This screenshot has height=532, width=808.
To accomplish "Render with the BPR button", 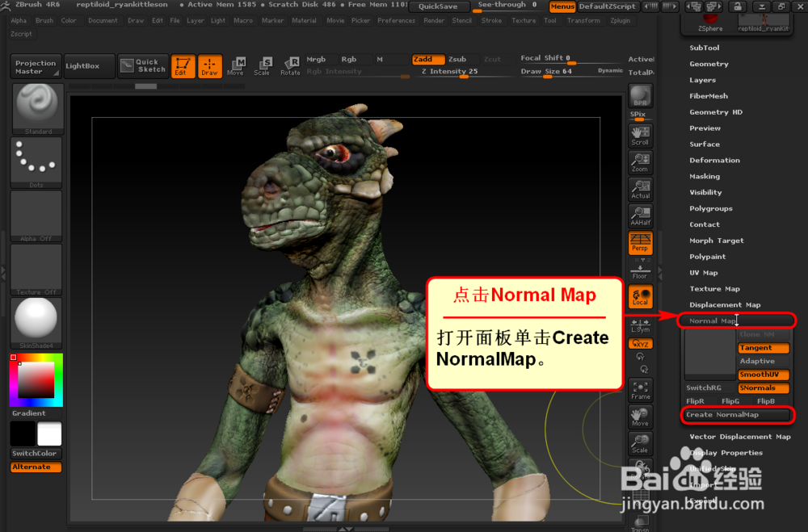I will click(x=641, y=96).
